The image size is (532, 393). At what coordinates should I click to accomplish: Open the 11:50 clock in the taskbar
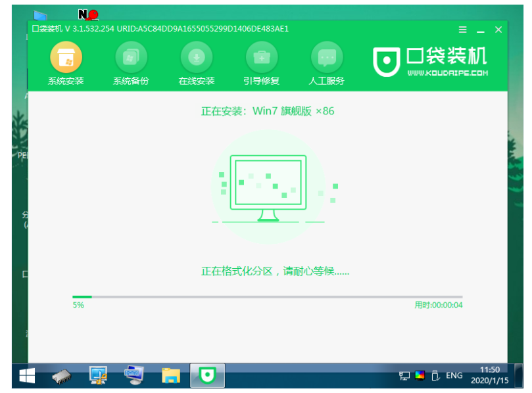point(490,375)
